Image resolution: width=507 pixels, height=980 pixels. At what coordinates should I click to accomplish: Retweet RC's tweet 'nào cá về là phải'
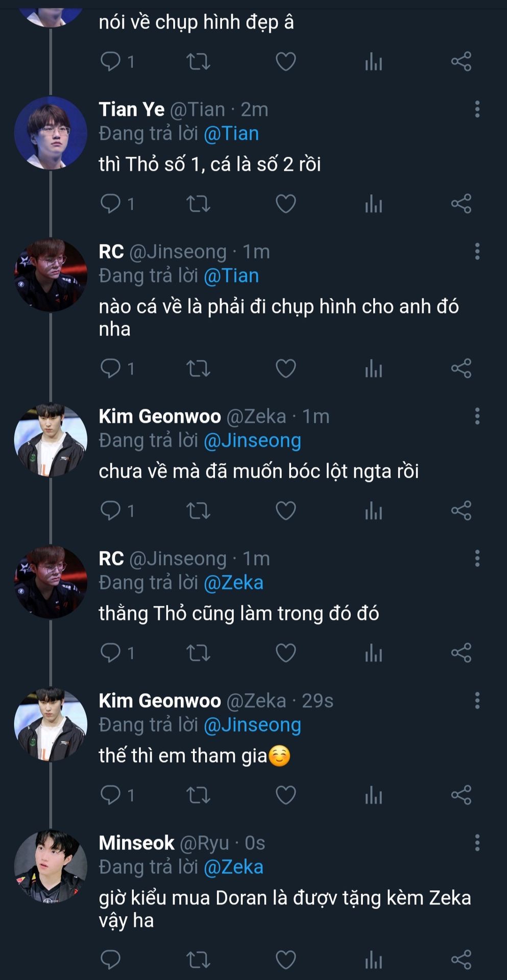[x=198, y=369]
